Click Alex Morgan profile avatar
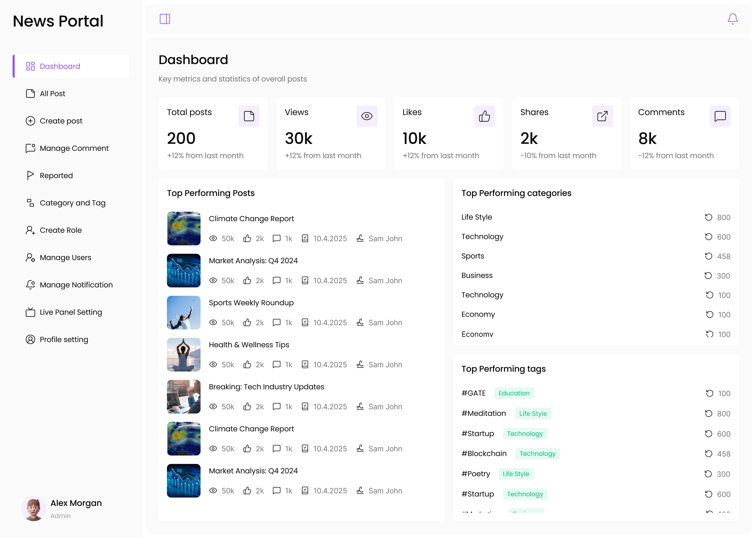Image resolution: width=756 pixels, height=538 pixels. [33, 508]
